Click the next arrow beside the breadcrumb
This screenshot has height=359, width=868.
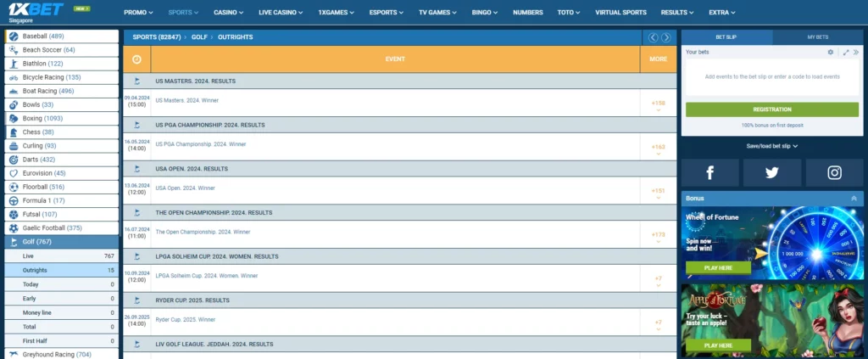pyautogui.click(x=666, y=37)
